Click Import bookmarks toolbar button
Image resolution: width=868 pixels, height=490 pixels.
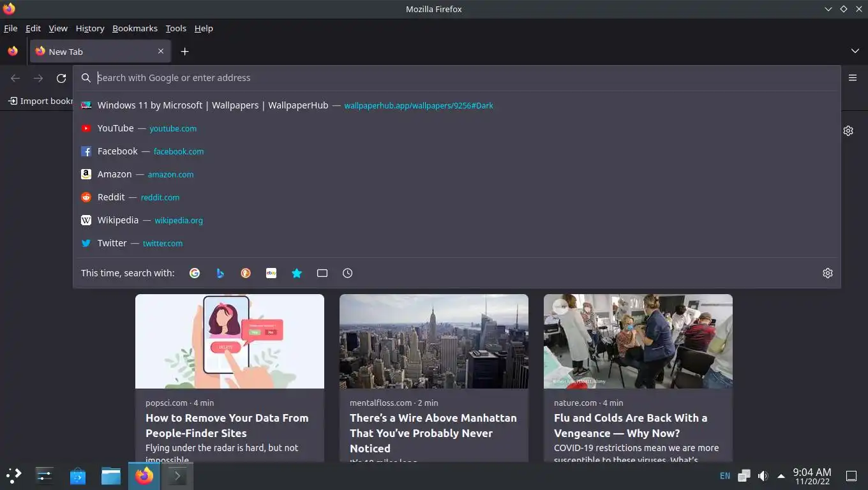click(x=40, y=101)
